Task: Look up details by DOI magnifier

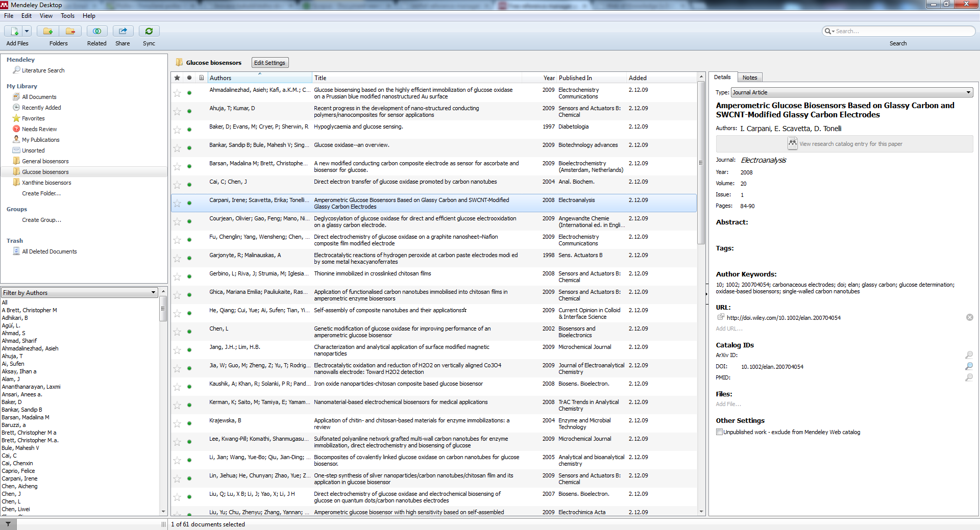Action: pos(969,366)
